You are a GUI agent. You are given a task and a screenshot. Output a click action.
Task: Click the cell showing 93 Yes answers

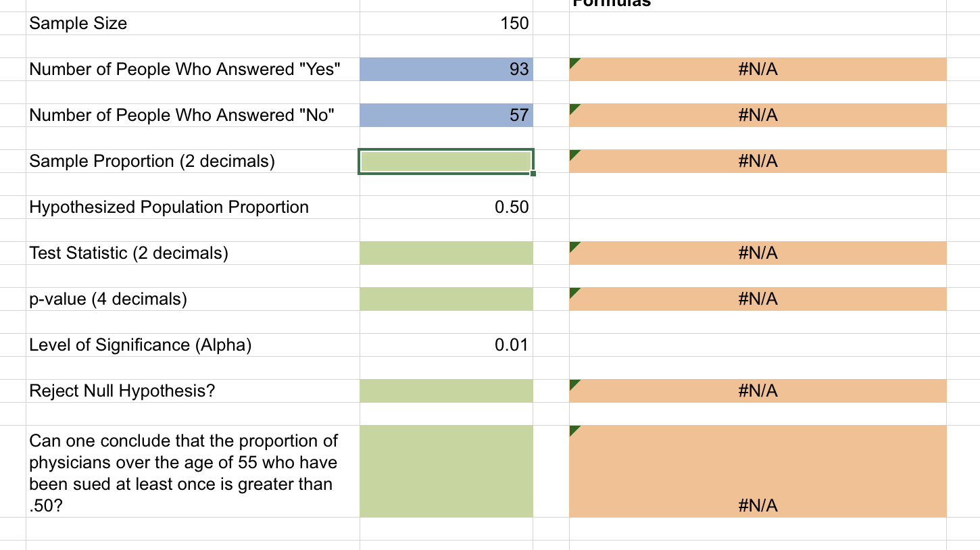(446, 69)
